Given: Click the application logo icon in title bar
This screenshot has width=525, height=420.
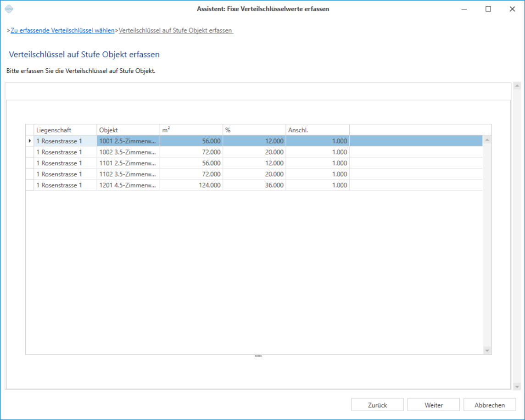Looking at the screenshot, I should pyautogui.click(x=9, y=9).
